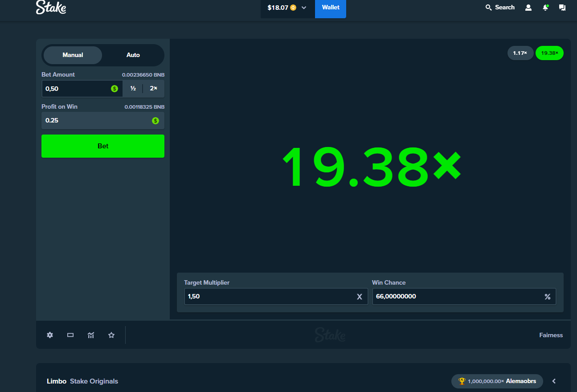Viewport: 577px width, 392px height.
Task: Collapse the Limbo info panel chevron
Action: (x=554, y=381)
